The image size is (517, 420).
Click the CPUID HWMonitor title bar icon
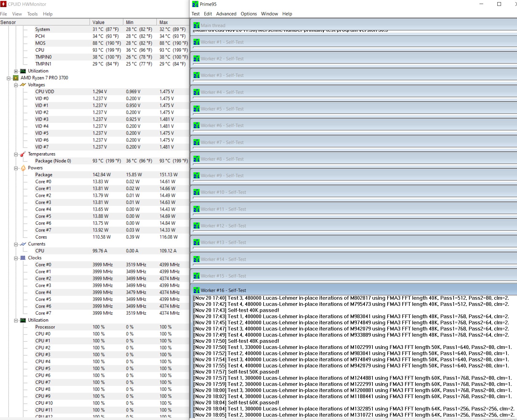3,4
